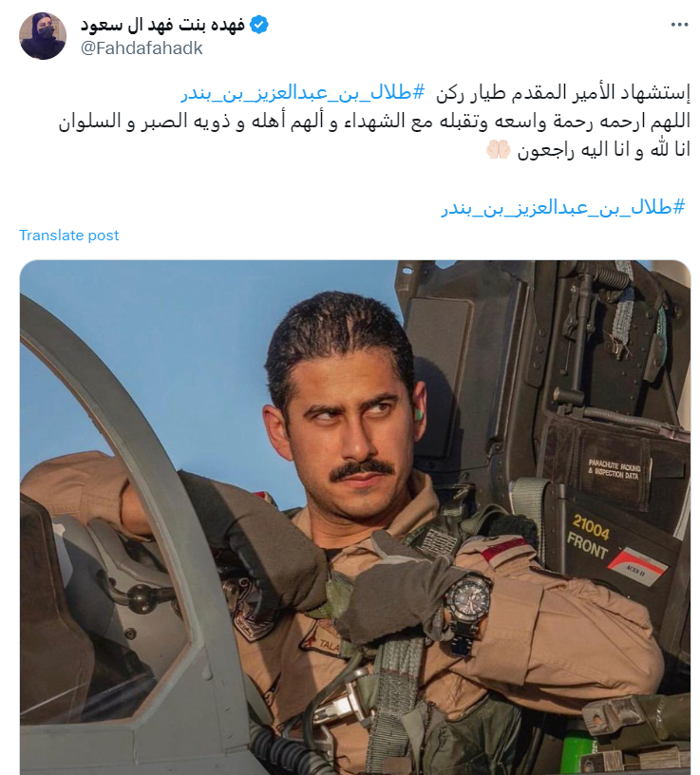Screen dimensions: 700x775
Task: Open the three-dot more options menu
Action: 679,25
